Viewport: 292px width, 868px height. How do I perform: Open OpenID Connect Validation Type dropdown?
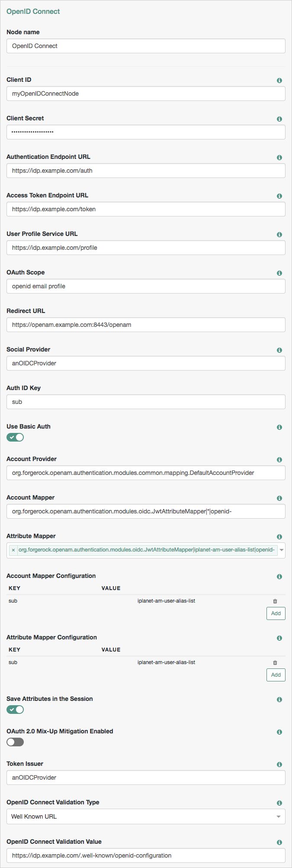click(x=146, y=816)
